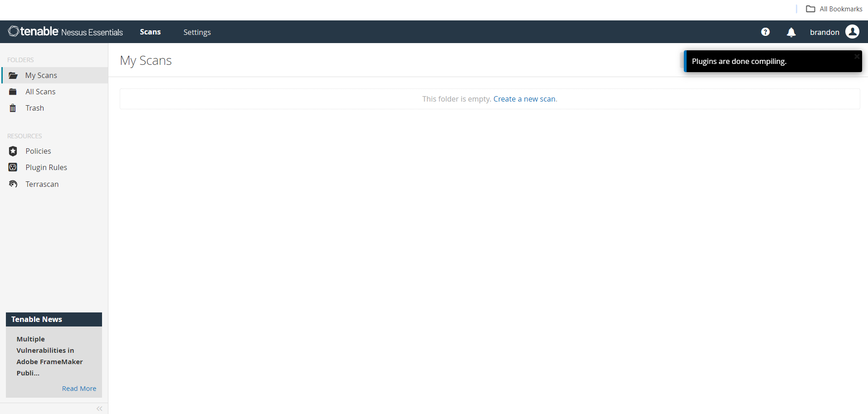Open Terrascan resource label
The width and height of the screenshot is (868, 414).
click(42, 184)
